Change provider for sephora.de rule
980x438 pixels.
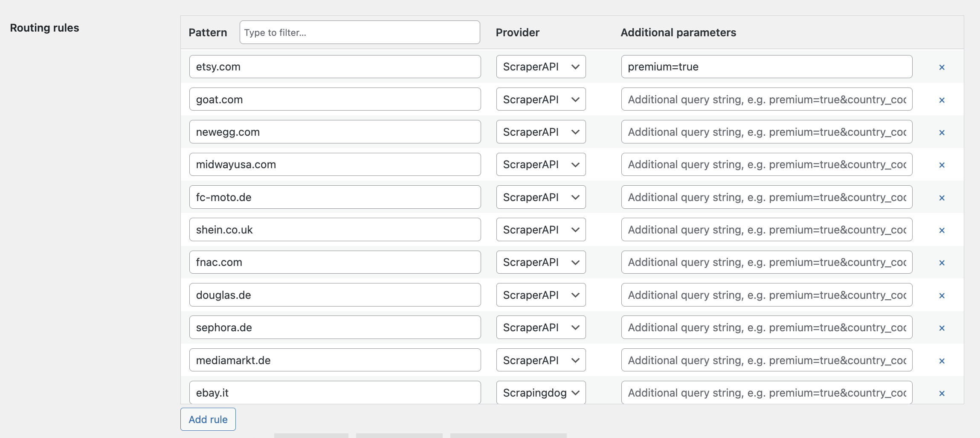pos(540,327)
